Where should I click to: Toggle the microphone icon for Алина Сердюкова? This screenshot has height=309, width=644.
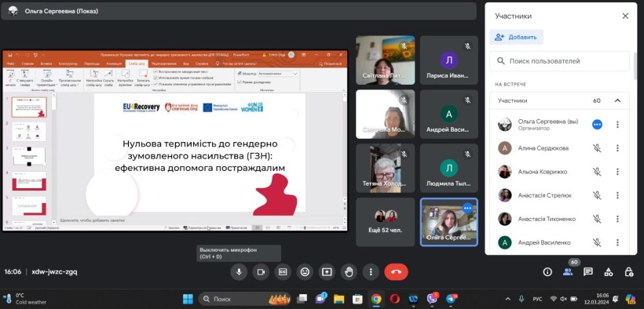click(x=597, y=148)
